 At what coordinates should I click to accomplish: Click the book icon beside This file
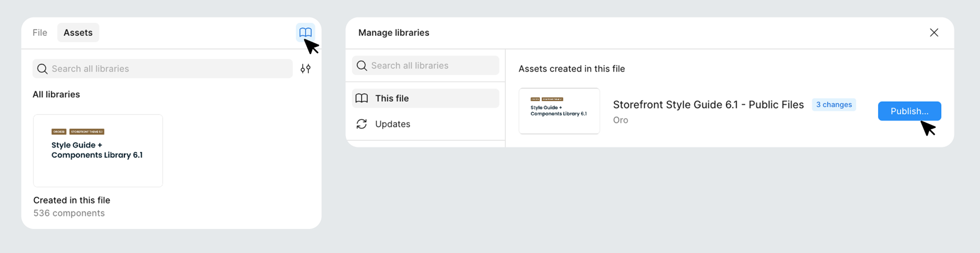tap(361, 98)
